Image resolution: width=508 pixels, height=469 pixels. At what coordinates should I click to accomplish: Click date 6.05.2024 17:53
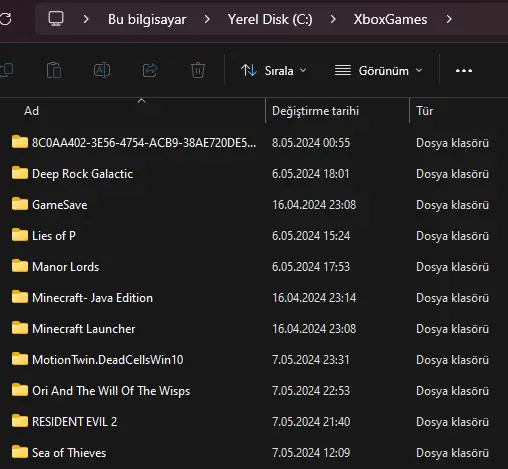[311, 267]
